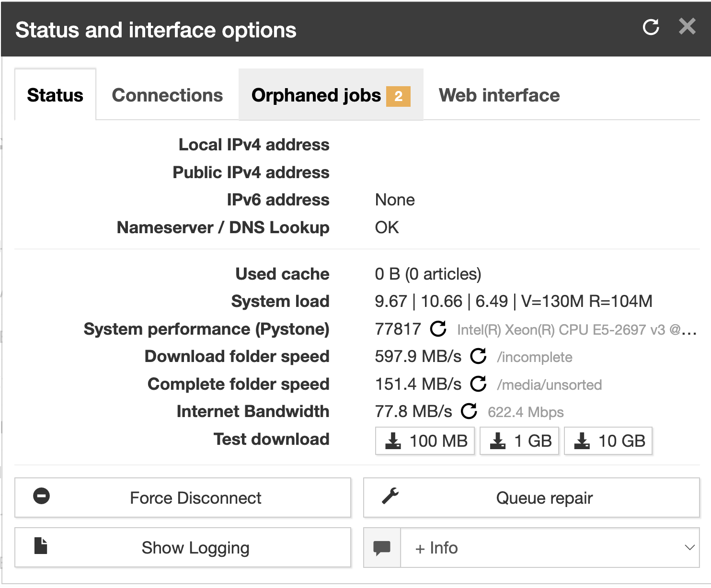Click the document icon on Show Logging
Image resolution: width=711 pixels, height=588 pixels.
click(x=41, y=547)
